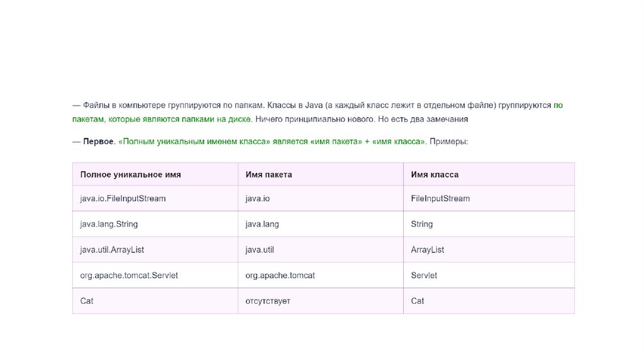
Task: Click FileInputStream in the class name column
Action: click(x=440, y=199)
